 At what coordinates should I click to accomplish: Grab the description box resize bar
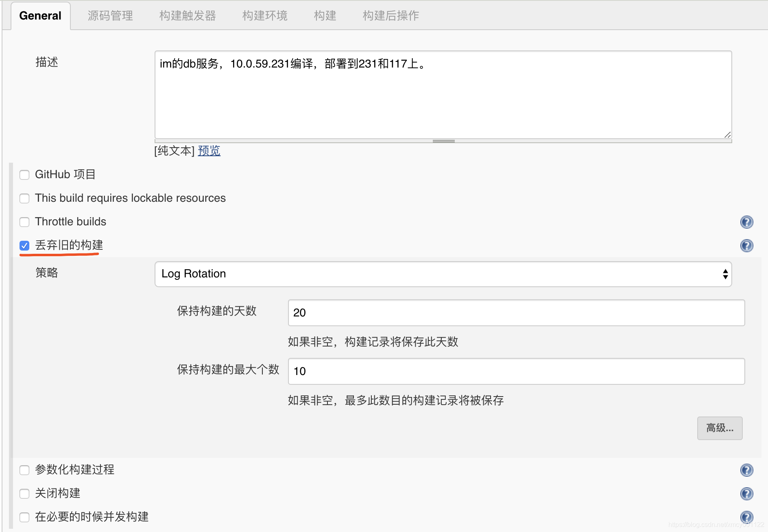pyautogui.click(x=443, y=141)
